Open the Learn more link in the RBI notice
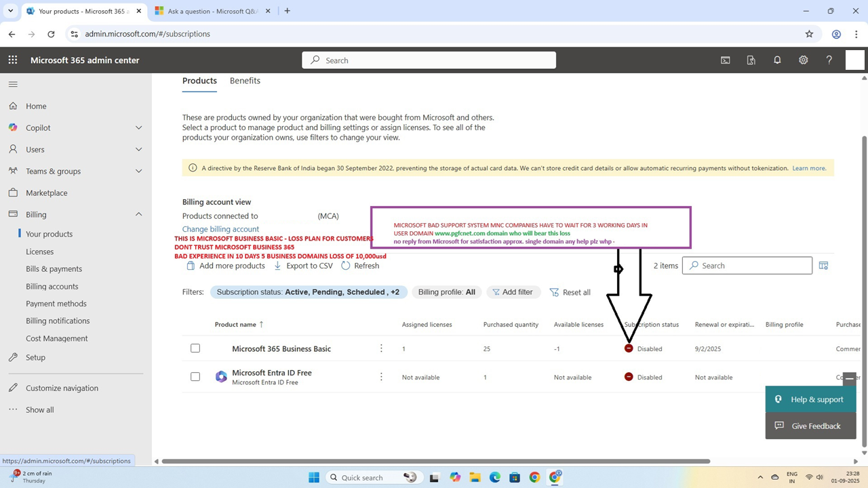Viewport: 868px width, 488px height. (x=809, y=168)
